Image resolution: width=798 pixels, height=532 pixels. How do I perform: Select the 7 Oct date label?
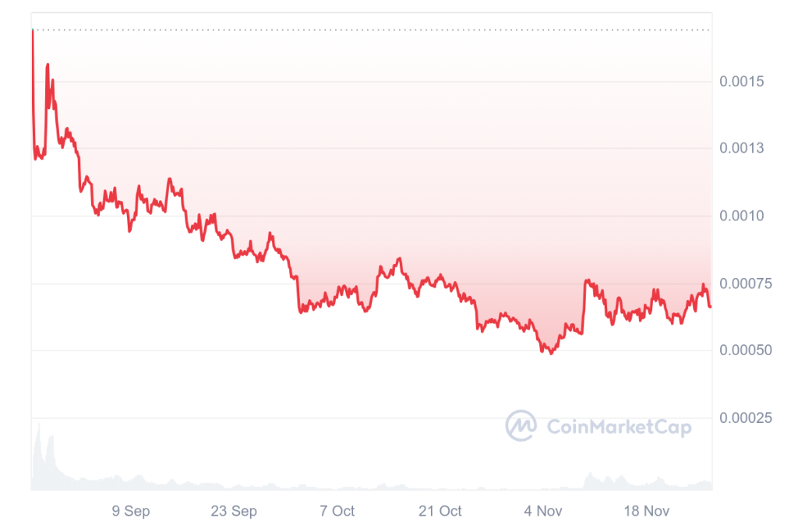pos(337,511)
